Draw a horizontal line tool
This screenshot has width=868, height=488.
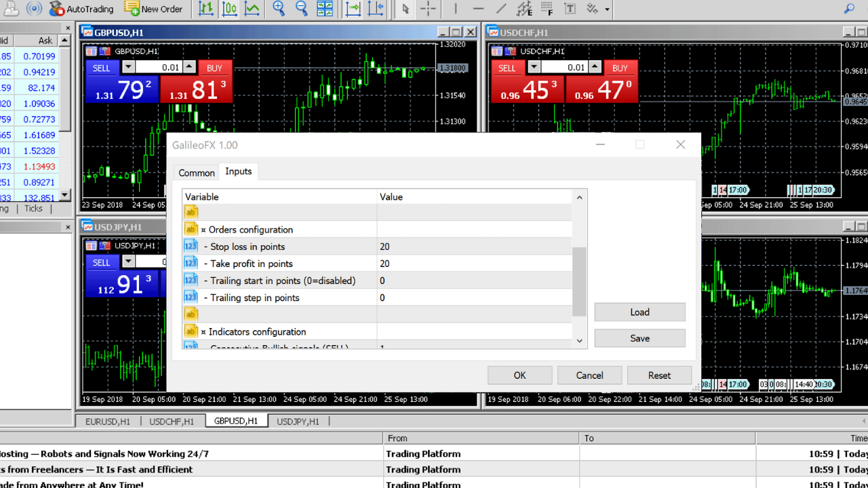(x=478, y=9)
